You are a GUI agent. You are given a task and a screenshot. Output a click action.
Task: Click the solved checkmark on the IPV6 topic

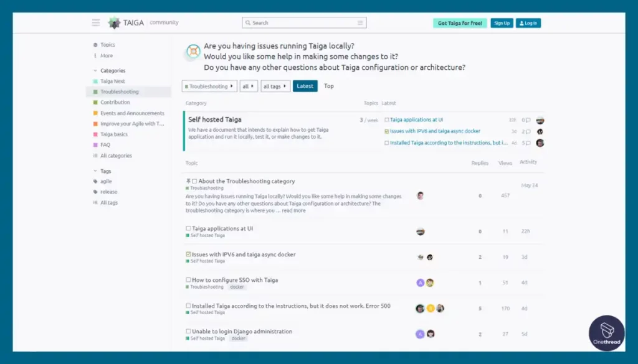pyautogui.click(x=190, y=254)
